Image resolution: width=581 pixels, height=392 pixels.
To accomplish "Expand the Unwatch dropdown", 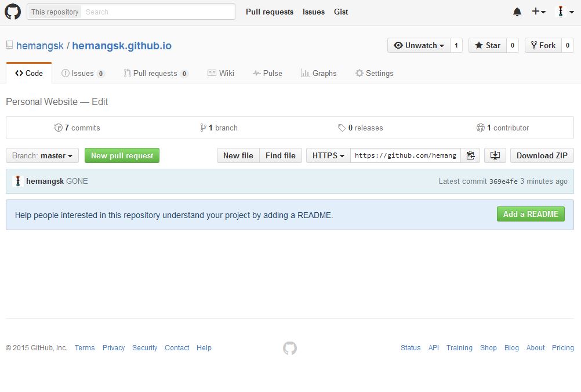I will [419, 46].
